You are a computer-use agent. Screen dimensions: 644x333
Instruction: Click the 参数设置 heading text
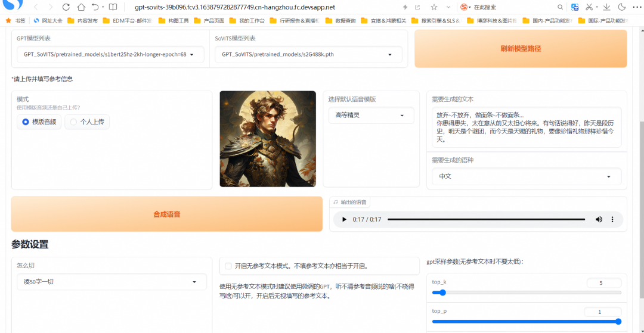coord(30,245)
